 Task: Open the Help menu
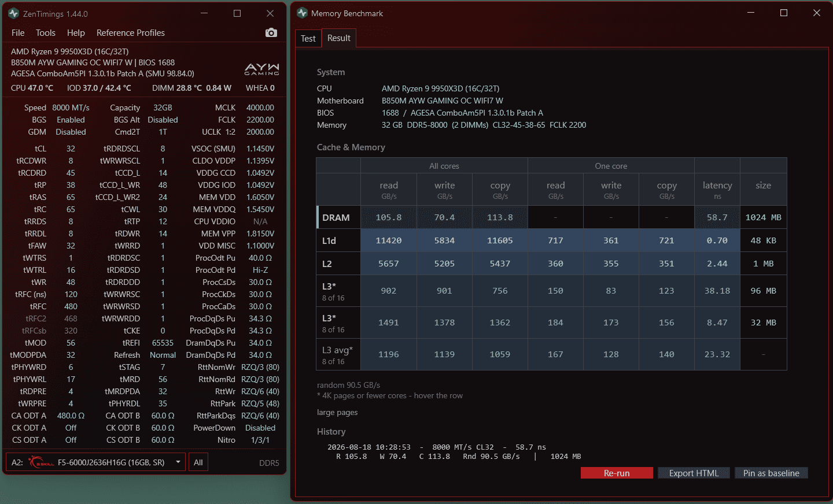point(76,33)
